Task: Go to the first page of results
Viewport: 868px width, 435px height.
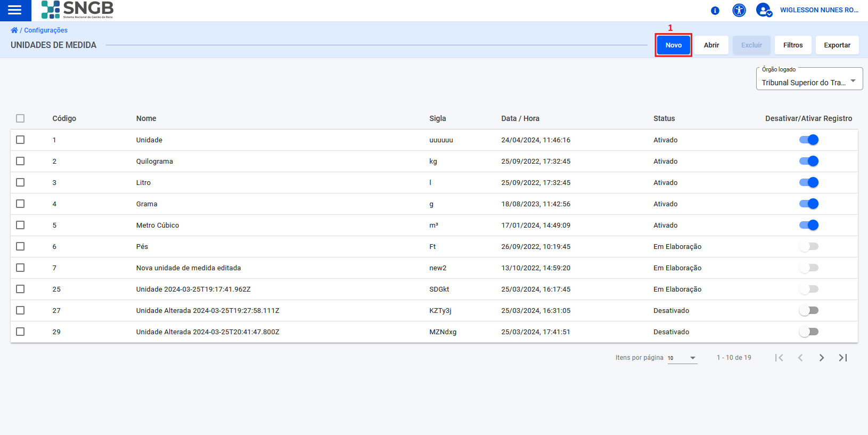Action: (779, 358)
